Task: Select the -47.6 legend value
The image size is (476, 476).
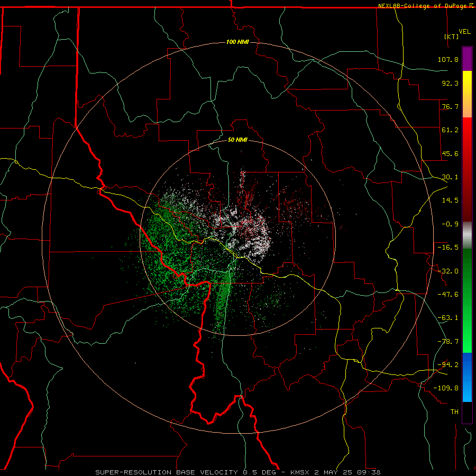Action: coord(448,295)
